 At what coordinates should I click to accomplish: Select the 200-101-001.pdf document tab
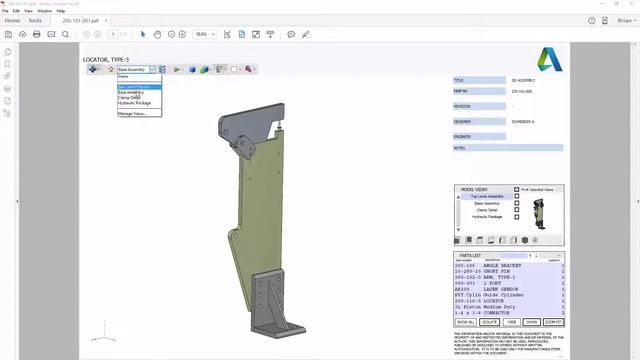tap(81, 20)
